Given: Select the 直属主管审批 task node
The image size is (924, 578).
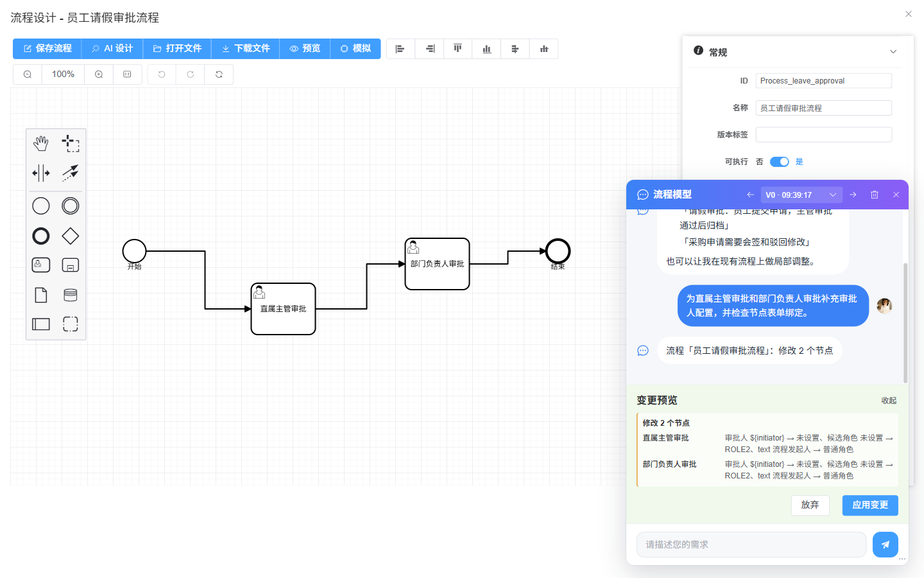Looking at the screenshot, I should click(284, 309).
